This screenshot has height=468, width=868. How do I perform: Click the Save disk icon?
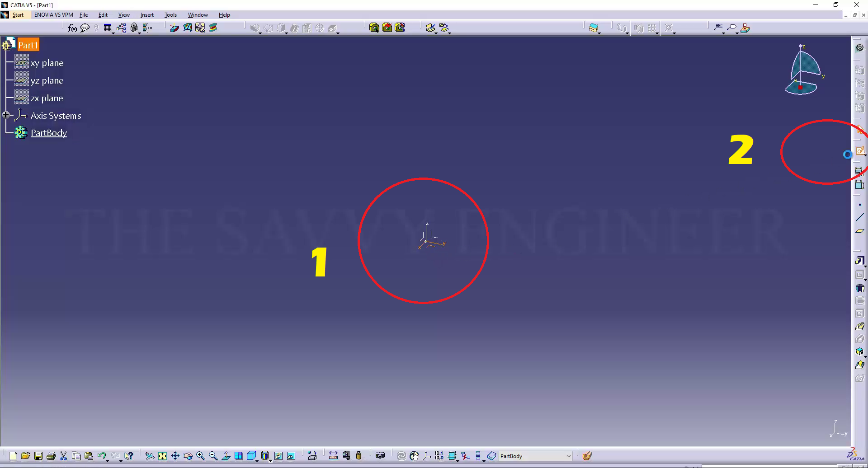point(38,456)
